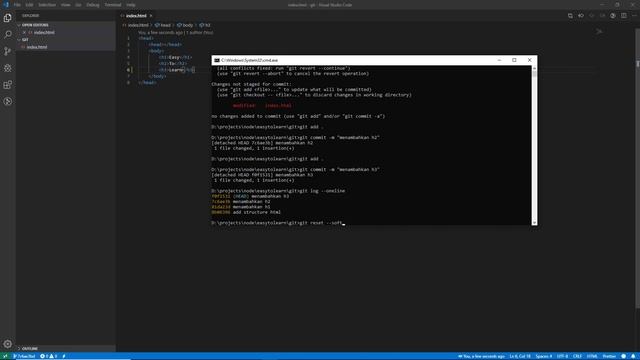
Task: Click the 'modified: index.html' red text
Action: (262, 105)
